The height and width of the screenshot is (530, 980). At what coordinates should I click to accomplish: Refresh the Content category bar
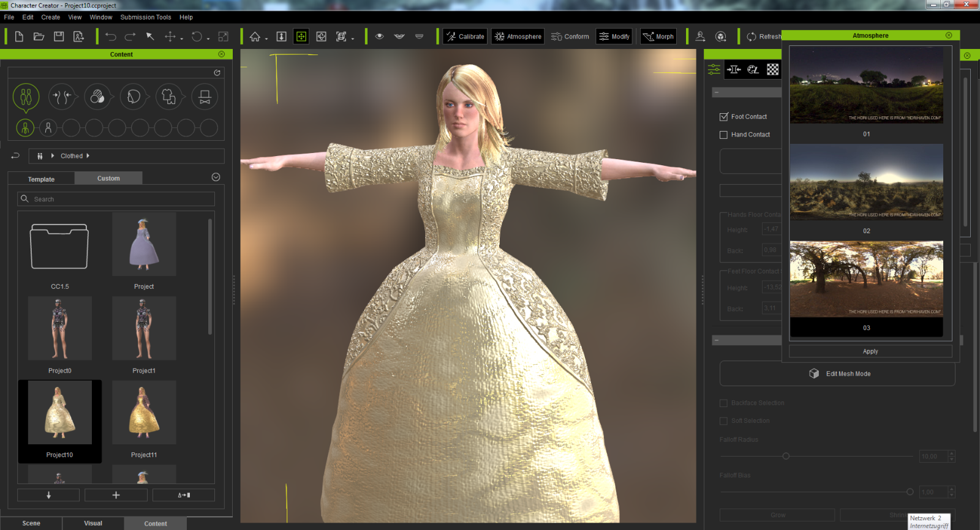pyautogui.click(x=217, y=73)
